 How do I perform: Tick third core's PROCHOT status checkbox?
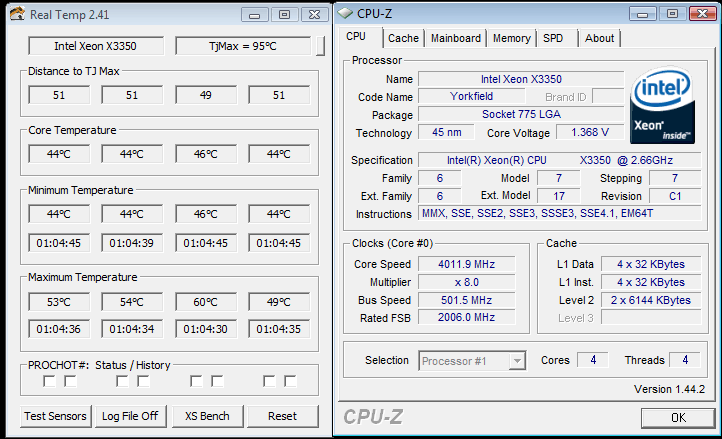[196, 381]
